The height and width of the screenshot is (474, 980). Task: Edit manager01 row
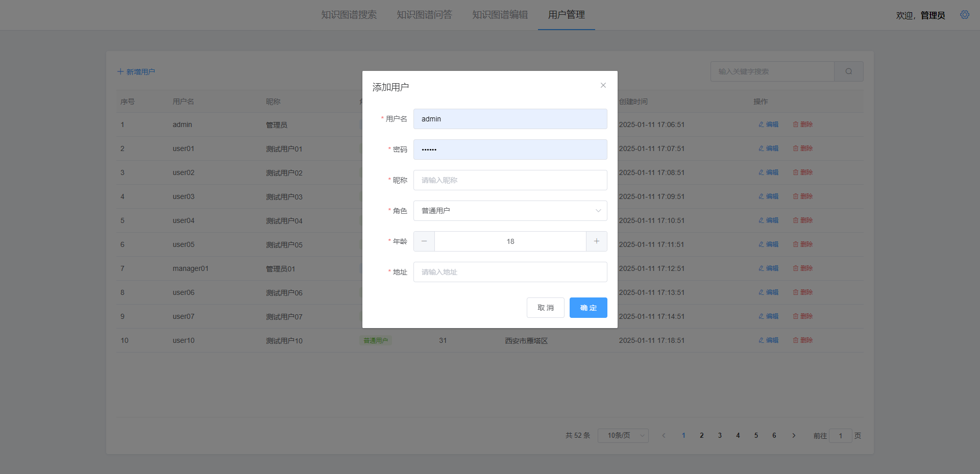(x=769, y=268)
